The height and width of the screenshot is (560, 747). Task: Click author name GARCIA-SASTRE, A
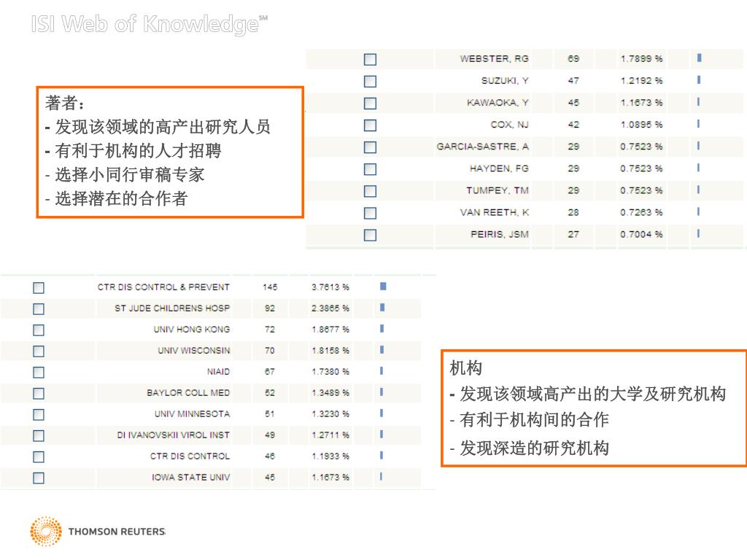point(483,146)
